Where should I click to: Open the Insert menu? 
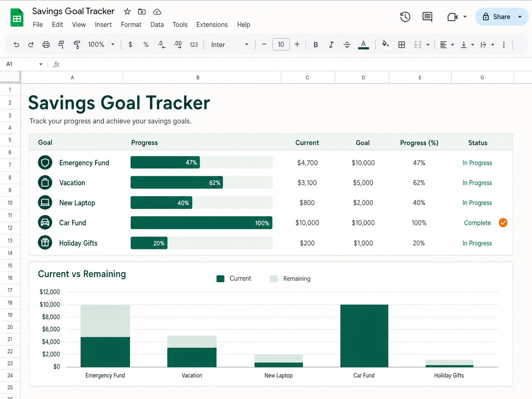pyautogui.click(x=103, y=25)
